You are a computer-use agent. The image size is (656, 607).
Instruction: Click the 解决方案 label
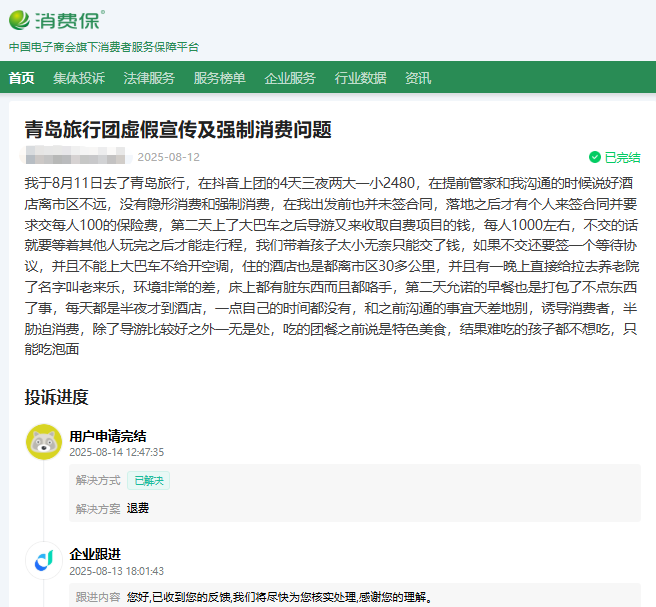(98, 509)
